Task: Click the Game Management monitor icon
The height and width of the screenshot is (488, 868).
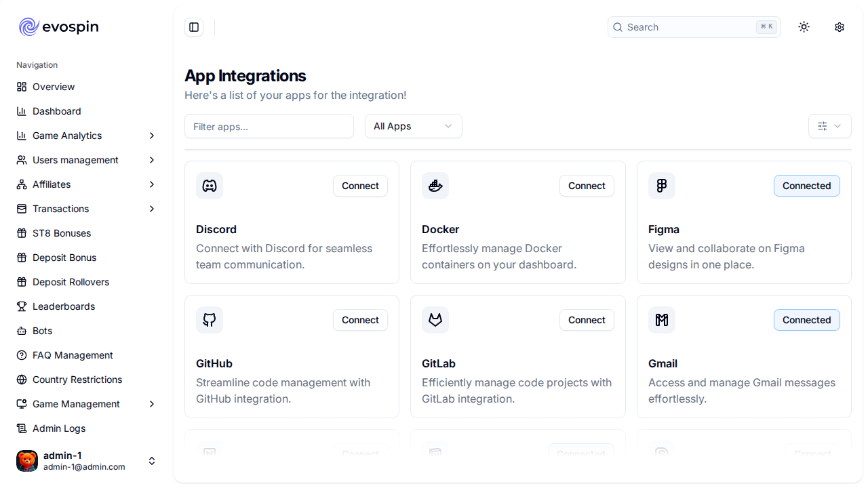Action: (22, 404)
